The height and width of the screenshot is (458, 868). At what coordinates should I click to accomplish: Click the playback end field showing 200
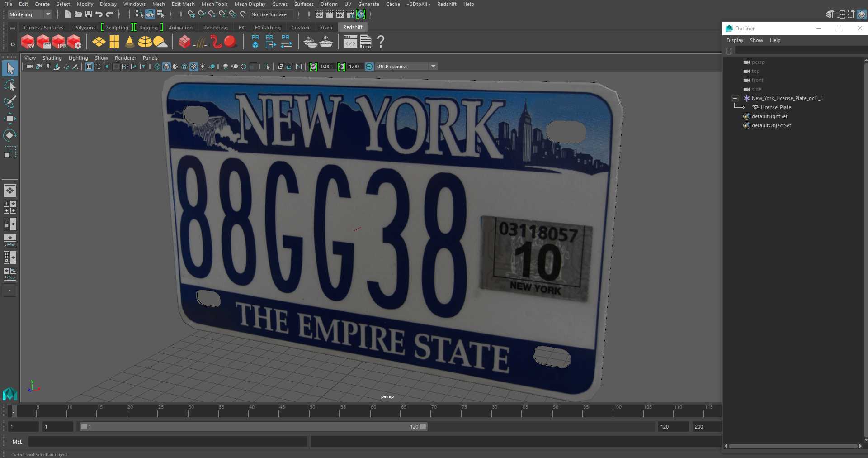coord(706,427)
